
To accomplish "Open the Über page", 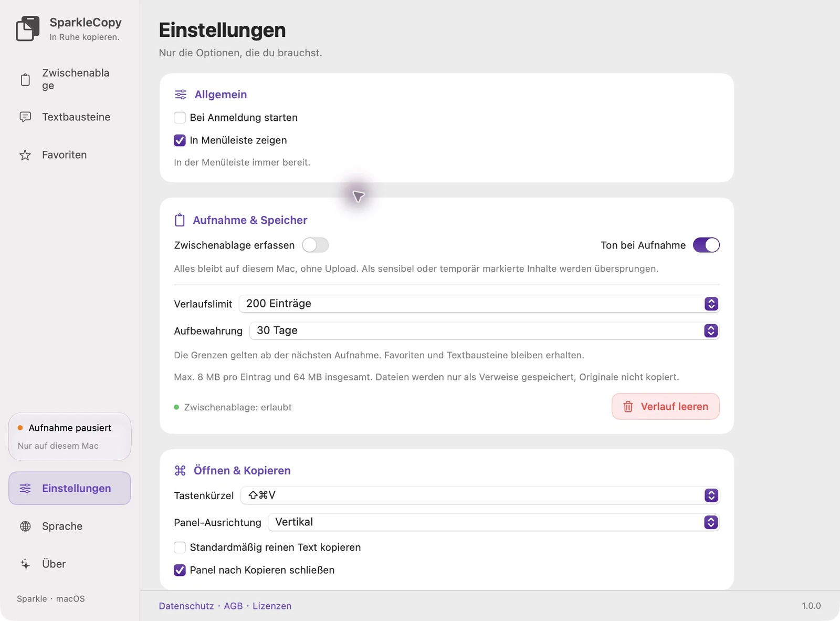I will click(70, 564).
